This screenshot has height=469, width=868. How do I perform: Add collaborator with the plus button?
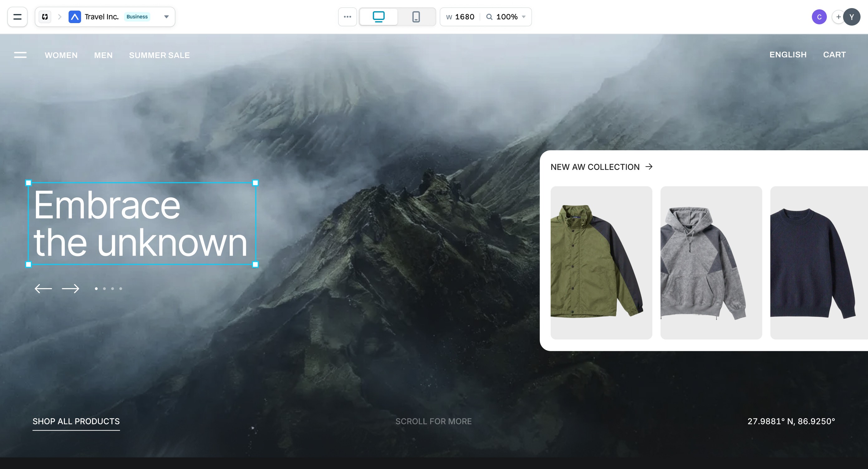(838, 17)
